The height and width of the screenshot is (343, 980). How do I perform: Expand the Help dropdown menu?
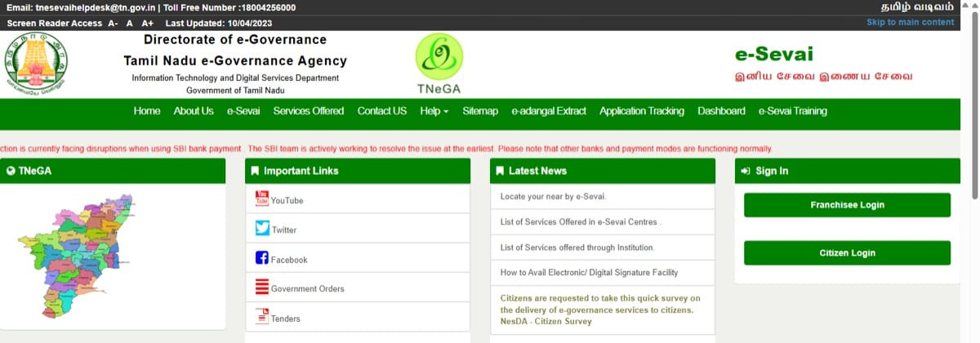tap(434, 111)
